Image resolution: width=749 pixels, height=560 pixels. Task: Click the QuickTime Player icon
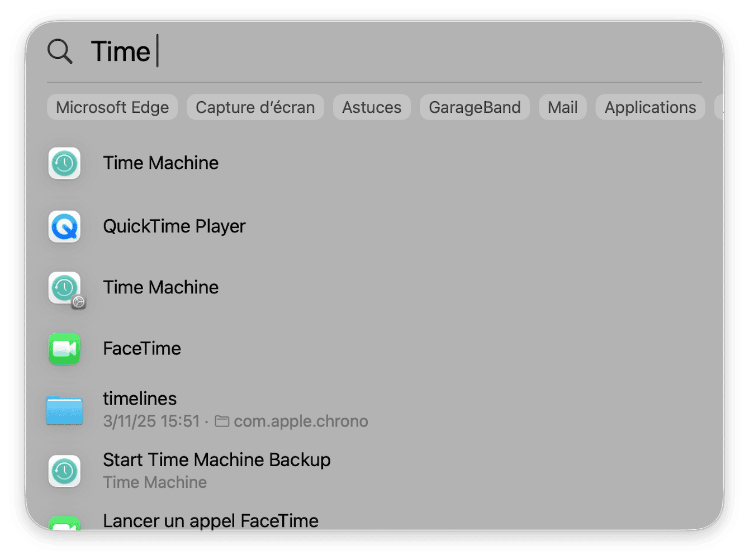pyautogui.click(x=64, y=226)
